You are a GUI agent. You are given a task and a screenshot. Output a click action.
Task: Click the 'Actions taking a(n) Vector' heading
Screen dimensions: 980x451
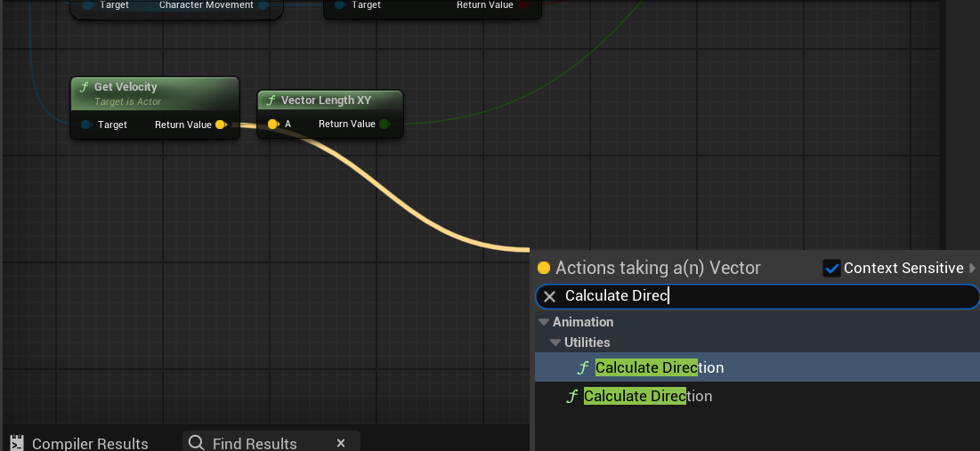(x=658, y=268)
